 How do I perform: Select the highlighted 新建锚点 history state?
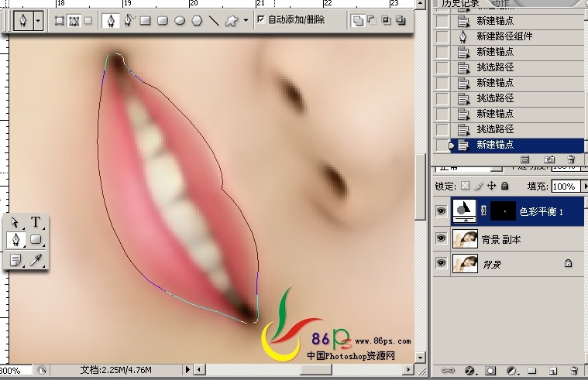517,145
